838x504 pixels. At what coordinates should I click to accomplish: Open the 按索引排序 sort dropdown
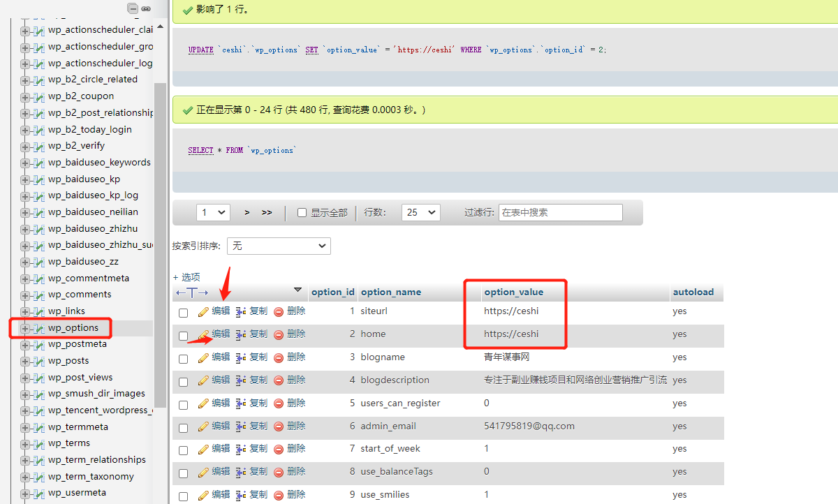coord(279,246)
